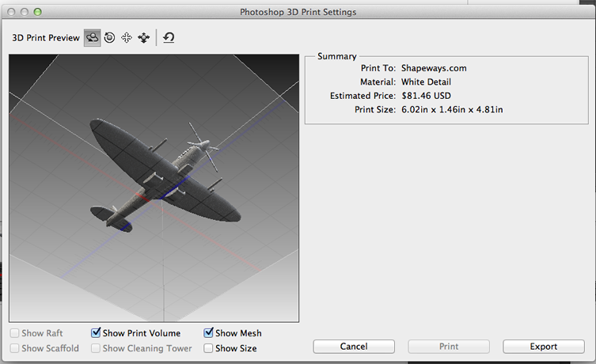The image size is (596, 364).
Task: Click the Cancel button
Action: coord(354,347)
